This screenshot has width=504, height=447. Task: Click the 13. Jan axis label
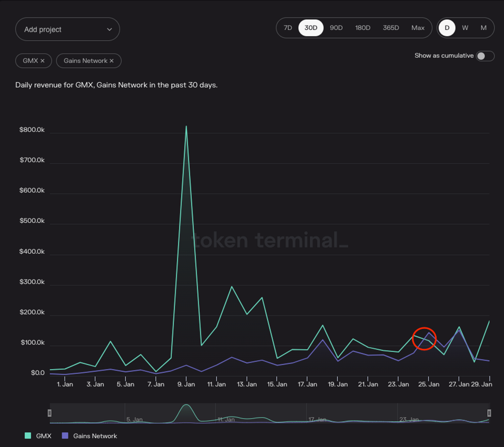tap(247, 384)
